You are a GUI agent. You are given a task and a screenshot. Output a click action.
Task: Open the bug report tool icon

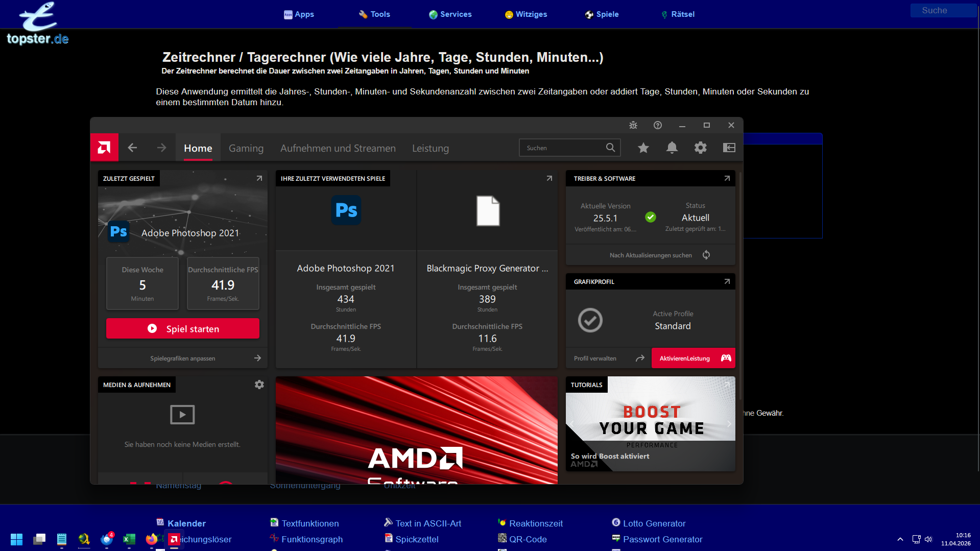(x=633, y=125)
